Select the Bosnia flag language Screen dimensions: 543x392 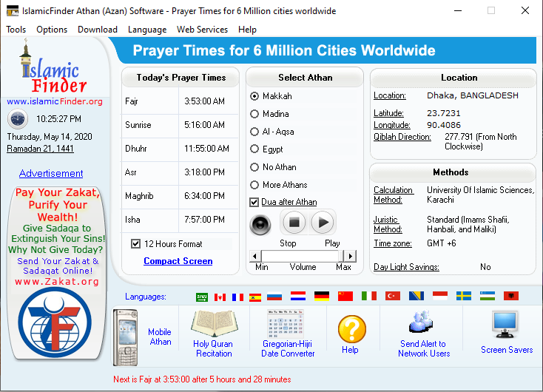tap(416, 296)
